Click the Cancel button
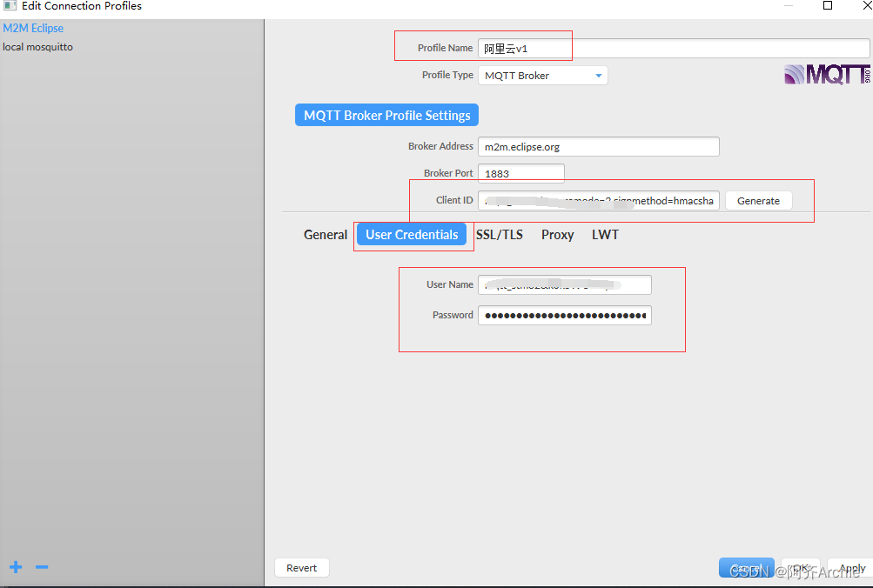Screen dimensions: 873x588 [746, 568]
